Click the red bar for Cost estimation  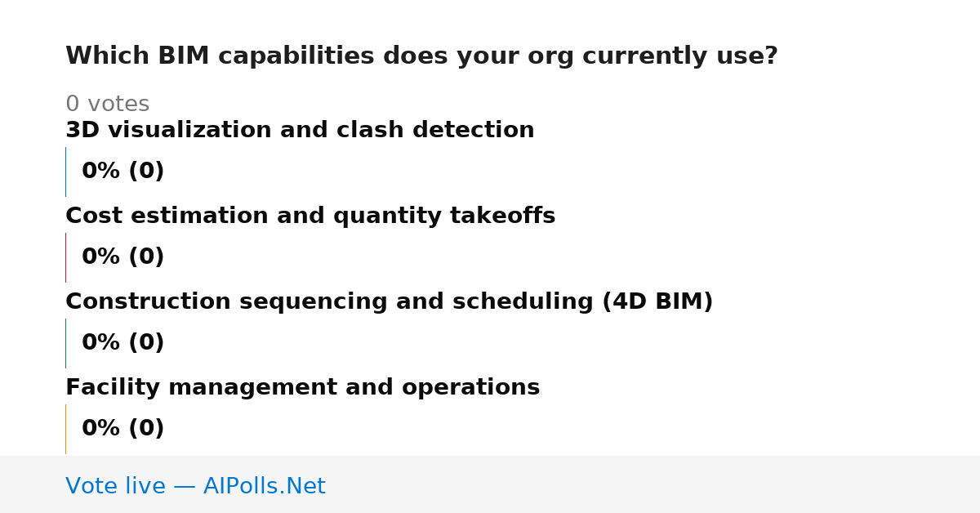click(65, 257)
